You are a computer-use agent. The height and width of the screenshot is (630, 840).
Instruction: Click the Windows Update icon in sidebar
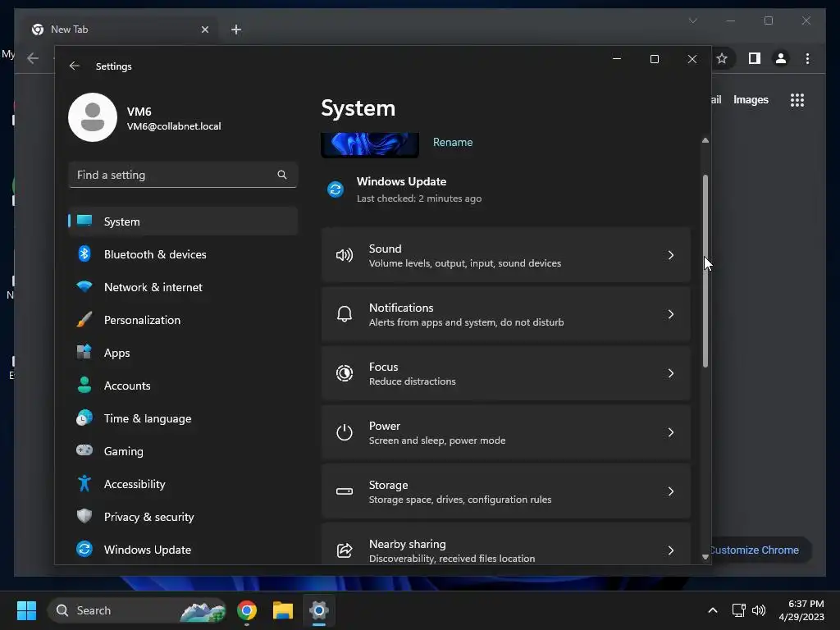coord(84,549)
